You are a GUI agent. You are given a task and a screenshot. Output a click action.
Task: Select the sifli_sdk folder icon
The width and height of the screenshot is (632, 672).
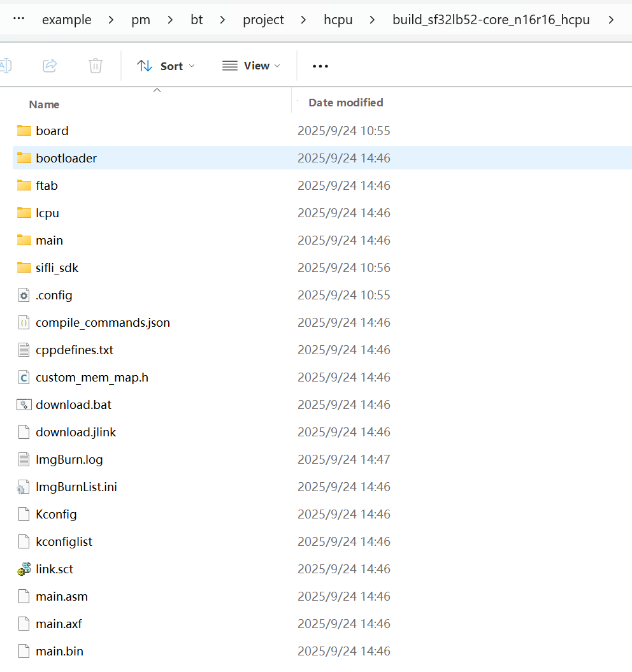24,268
